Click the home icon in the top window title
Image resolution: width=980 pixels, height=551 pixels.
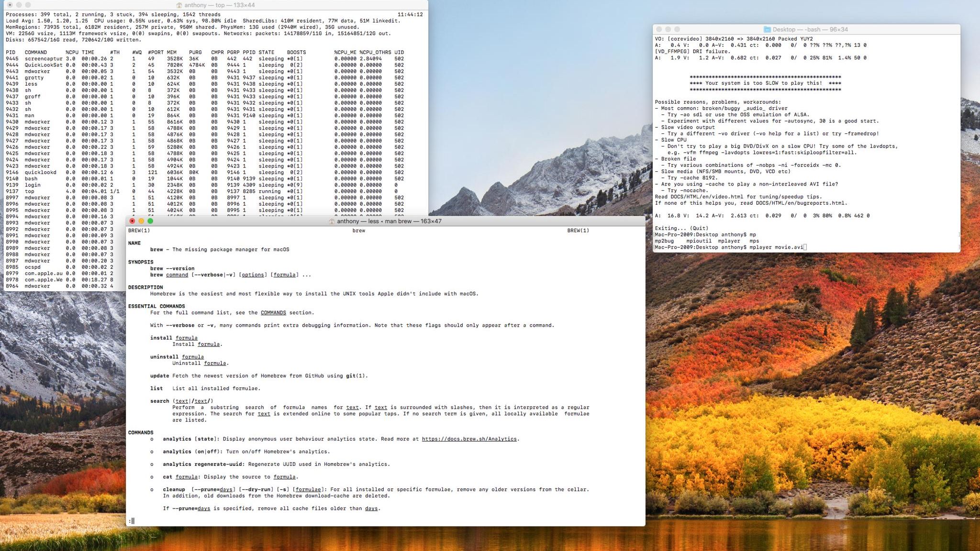click(x=179, y=5)
